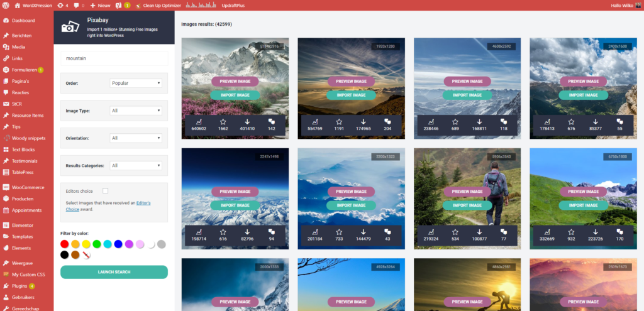The height and width of the screenshot is (311, 644).
Task: Filter by grey color swatch
Action: click(x=162, y=244)
